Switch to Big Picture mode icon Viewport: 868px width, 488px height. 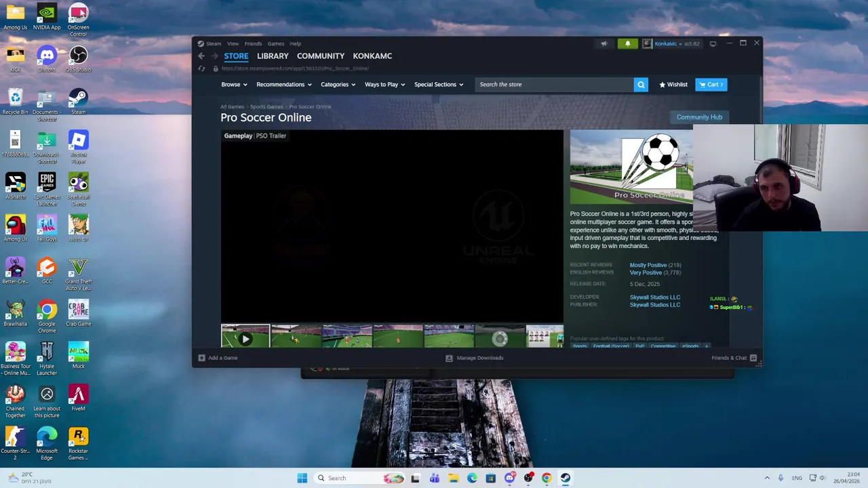click(x=713, y=43)
